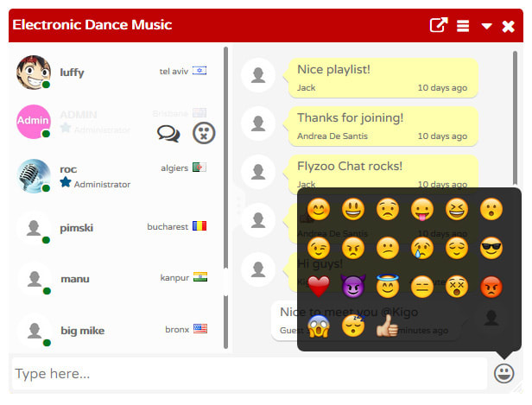The height and width of the screenshot is (405, 532).
Task: Insert the worried frowning emoji
Action: (388, 209)
